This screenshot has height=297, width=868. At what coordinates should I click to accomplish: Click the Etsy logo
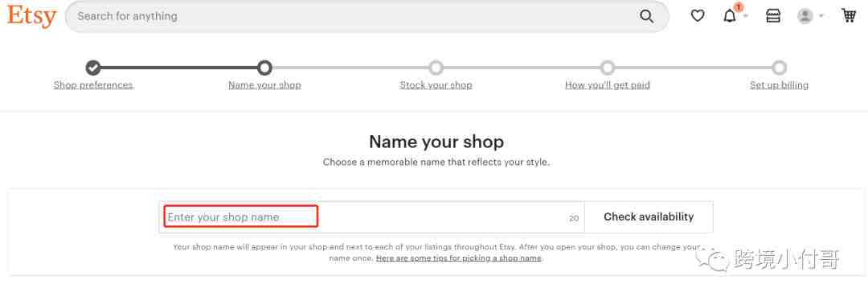point(31,16)
